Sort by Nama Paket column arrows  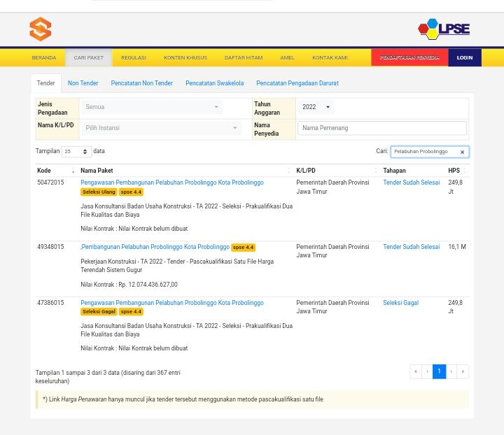288,171
